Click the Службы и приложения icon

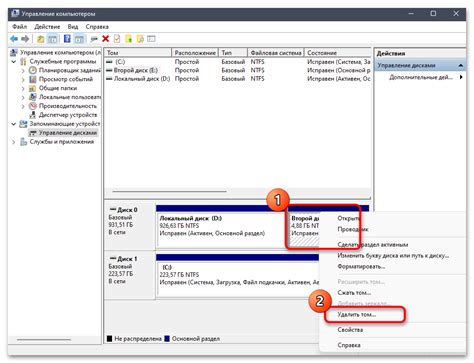pyautogui.click(x=23, y=142)
